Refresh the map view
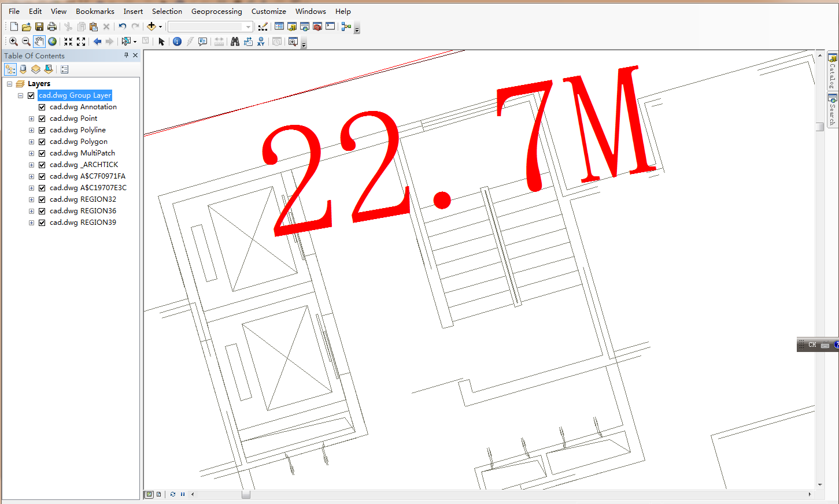839x504 pixels. pos(173,494)
